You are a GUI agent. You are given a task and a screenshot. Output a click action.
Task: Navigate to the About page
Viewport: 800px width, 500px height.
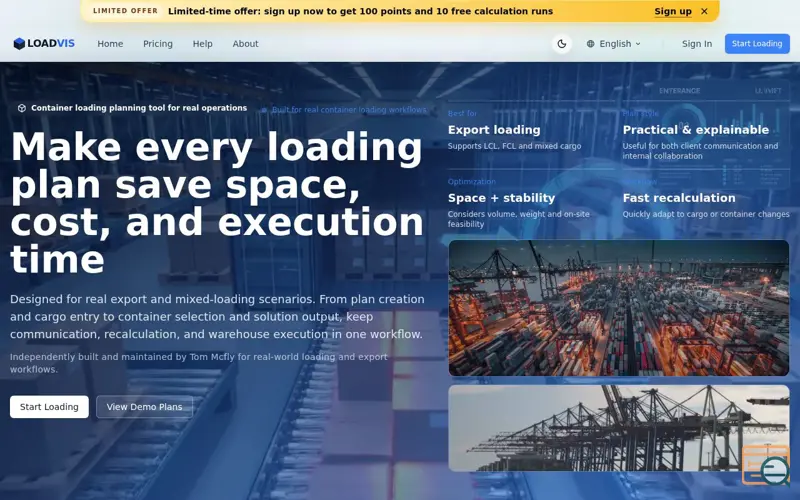pyautogui.click(x=245, y=44)
